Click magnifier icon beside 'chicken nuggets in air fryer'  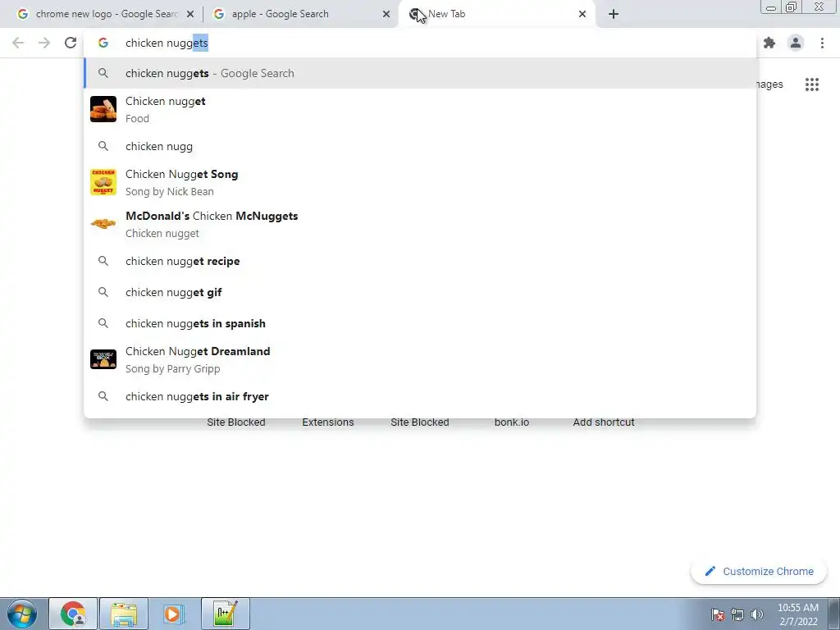(x=103, y=396)
